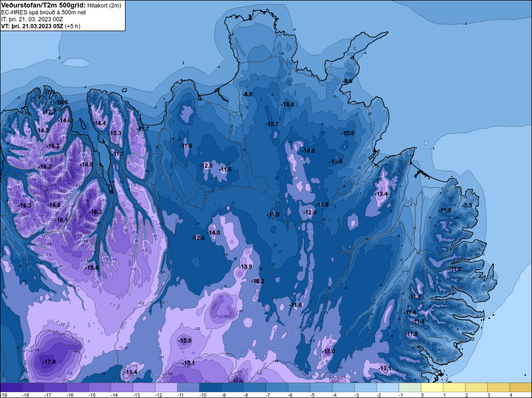The height and width of the screenshot is (398, 532).
Task: Select legend color swatch labeled -10
Action: [x=211, y=387]
